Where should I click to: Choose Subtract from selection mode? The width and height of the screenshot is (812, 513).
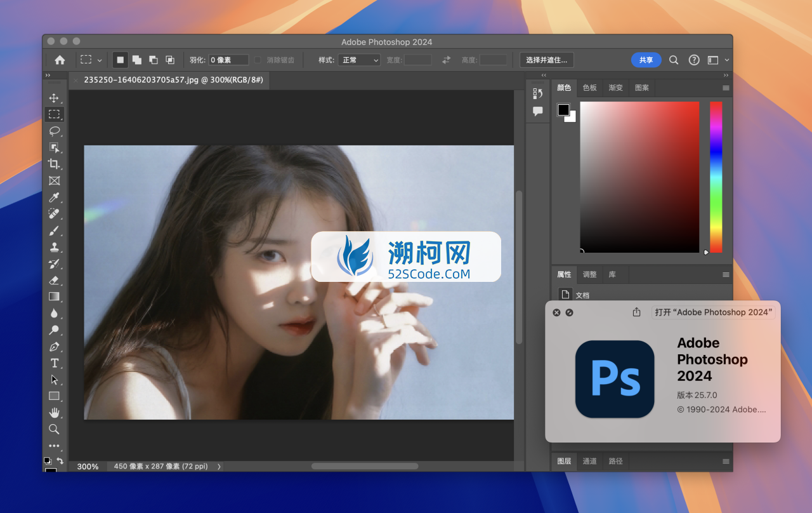[153, 60]
